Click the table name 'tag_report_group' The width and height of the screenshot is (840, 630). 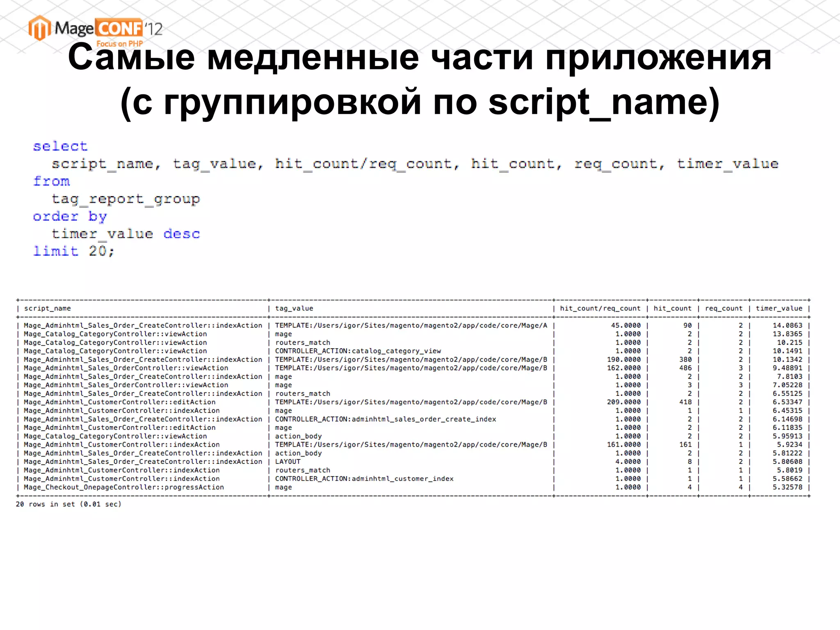(x=126, y=199)
